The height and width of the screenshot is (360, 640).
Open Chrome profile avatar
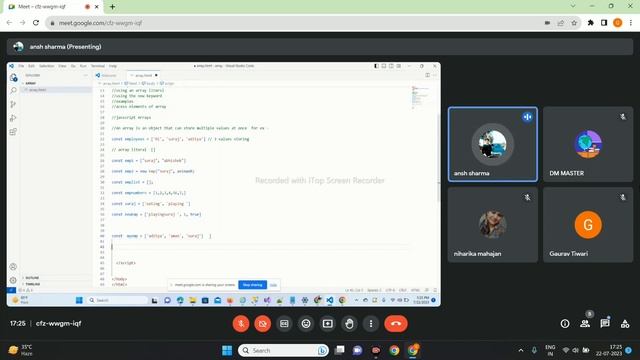pyautogui.click(x=618, y=23)
